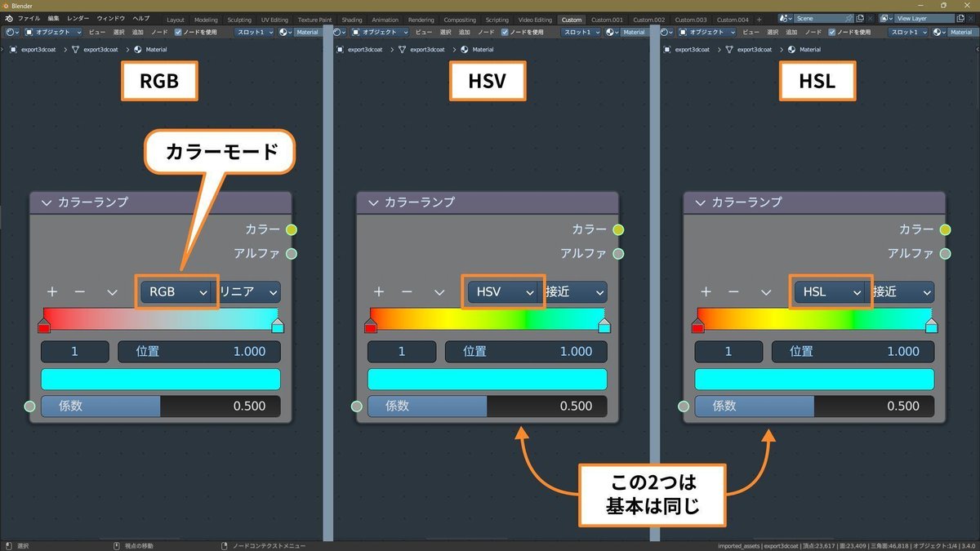Remove a color stop in the RGB color ramp
The height and width of the screenshot is (551, 980).
(79, 291)
